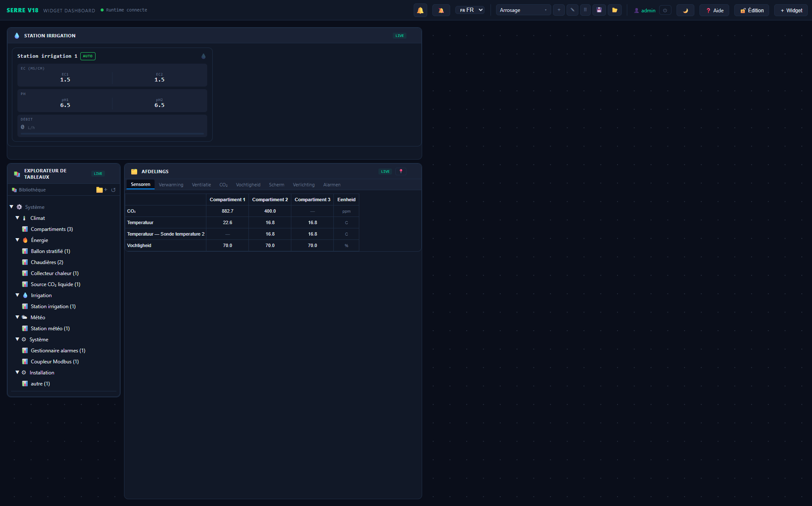Open the alarm bell notifications
Screen dimensions: 812x506
[420, 10]
